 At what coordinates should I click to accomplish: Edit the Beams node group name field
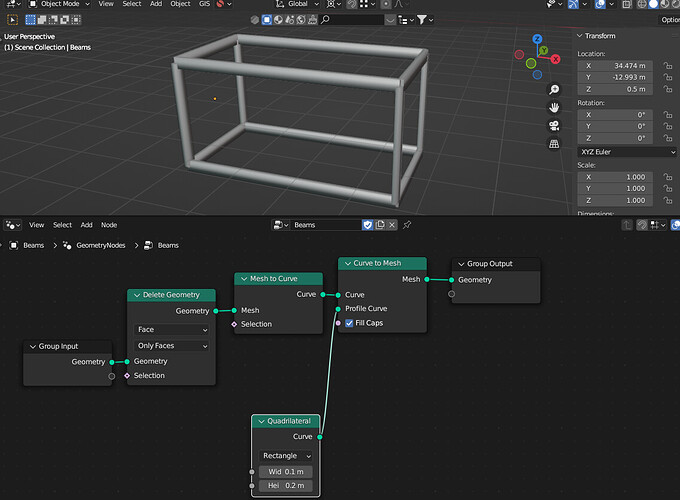tap(326, 225)
